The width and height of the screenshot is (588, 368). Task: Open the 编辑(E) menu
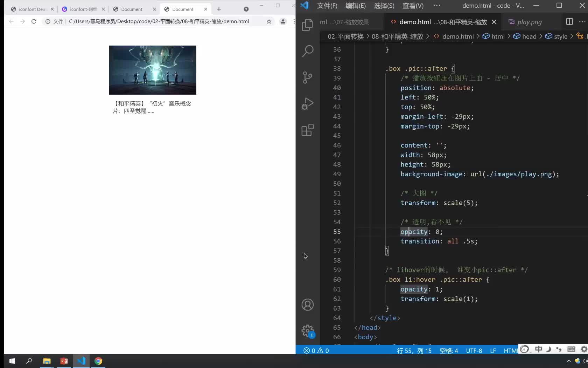355,6
